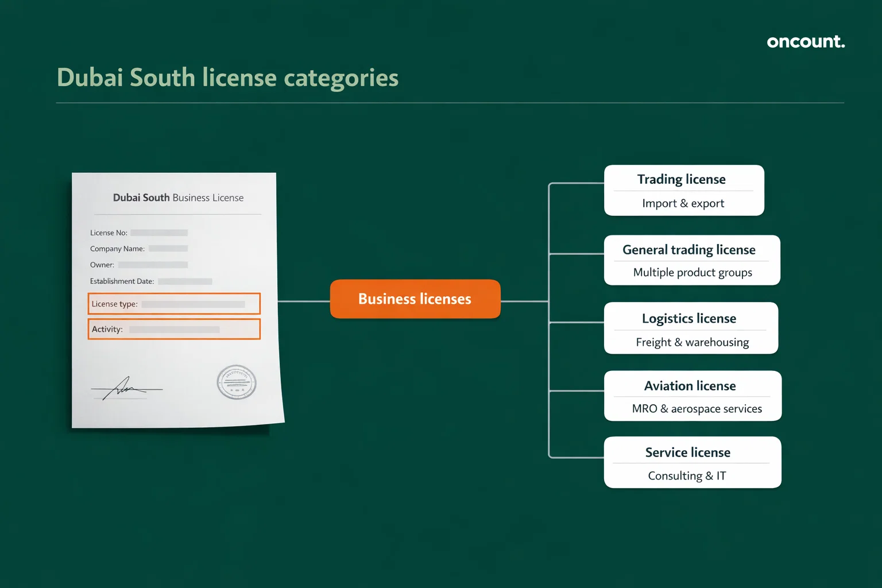
Task: Click the Import & export subtitle
Action: pyautogui.click(x=683, y=203)
